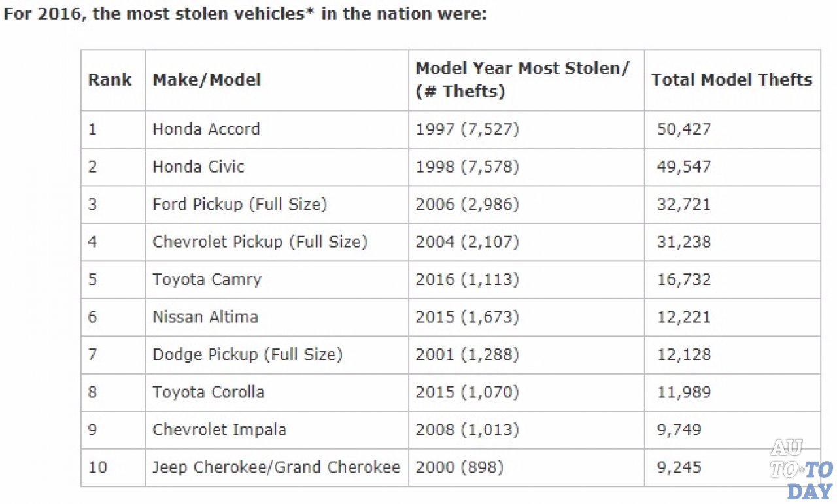Select the Honda Civic cell
This screenshot has width=837, height=504.
click(x=198, y=167)
